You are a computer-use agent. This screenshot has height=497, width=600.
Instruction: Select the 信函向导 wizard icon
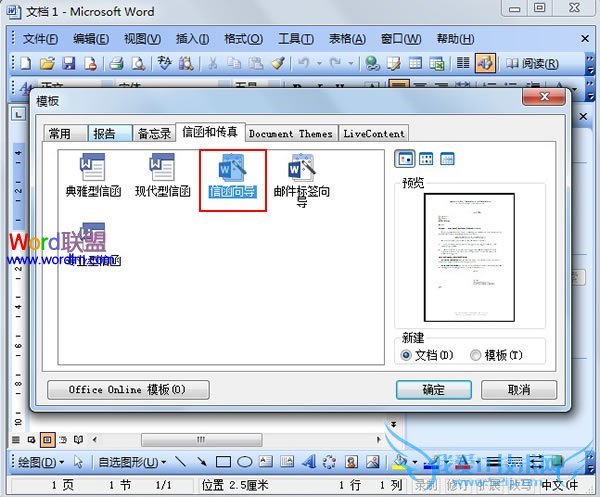(x=232, y=176)
